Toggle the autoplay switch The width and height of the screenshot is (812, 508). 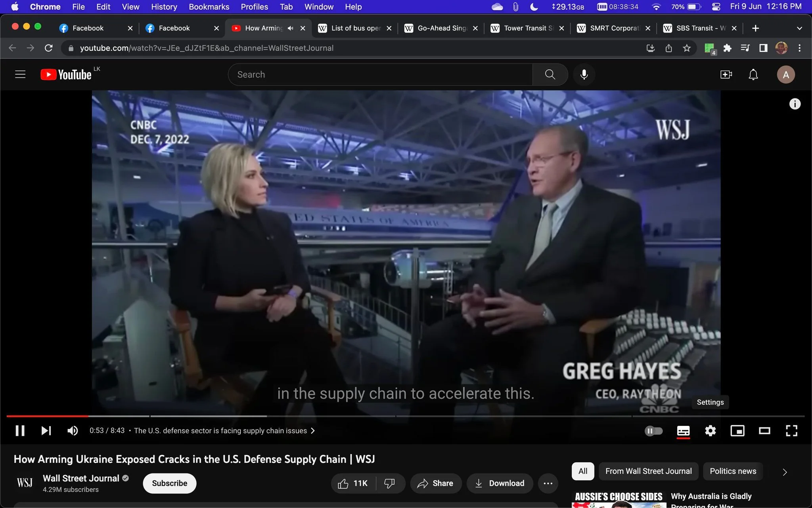(653, 431)
